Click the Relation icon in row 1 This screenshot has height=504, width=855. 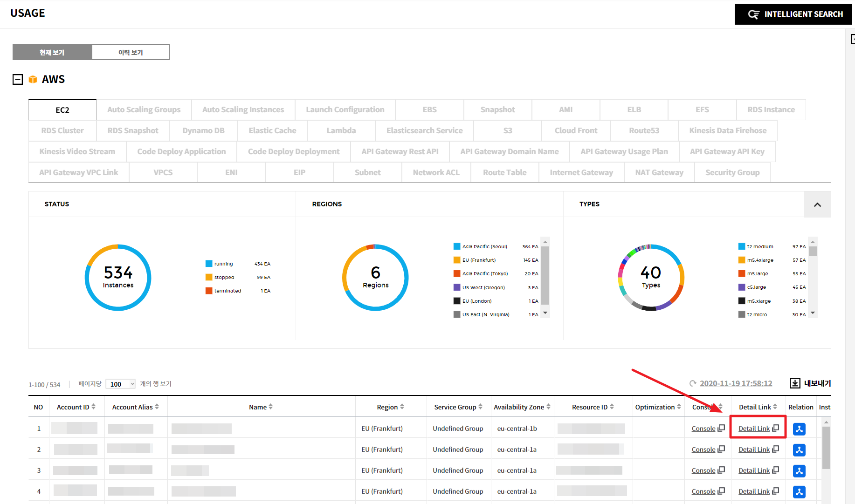click(x=799, y=429)
